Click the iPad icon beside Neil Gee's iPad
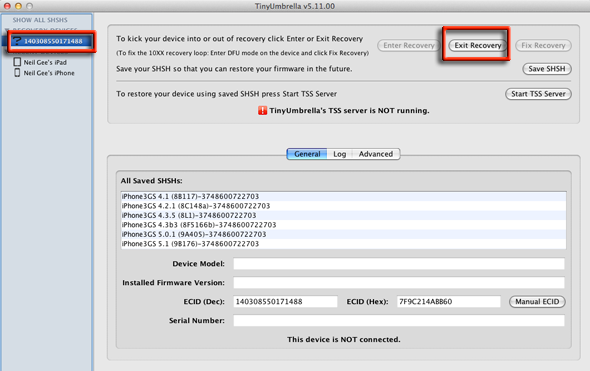590x371 pixels. click(17, 62)
